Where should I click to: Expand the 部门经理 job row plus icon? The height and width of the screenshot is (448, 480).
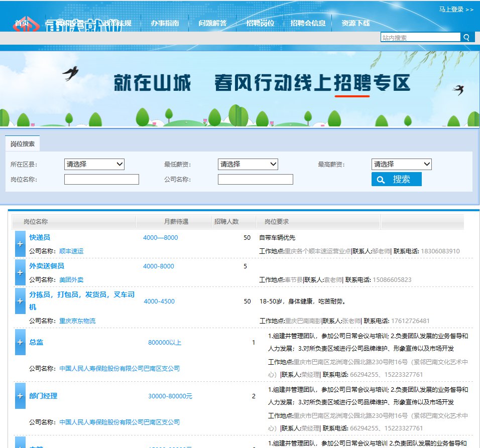pyautogui.click(x=20, y=396)
